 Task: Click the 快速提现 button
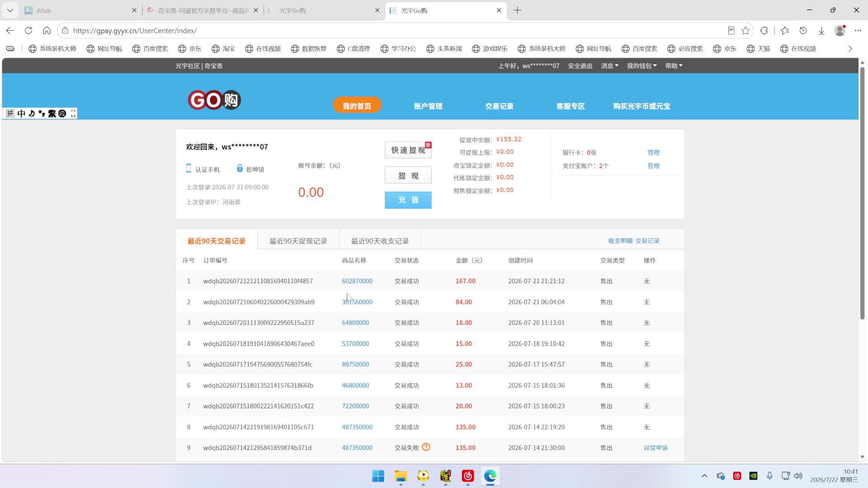(408, 150)
